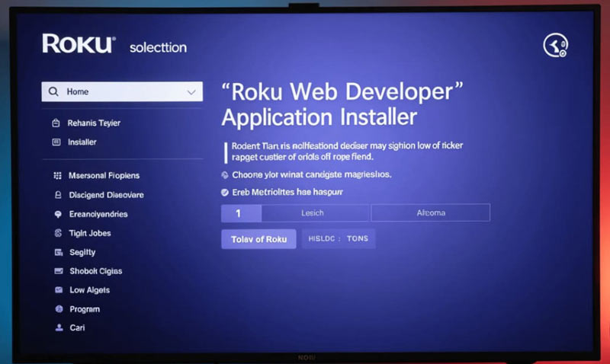Click the icon beside Insialler
The image size is (610, 364).
pyautogui.click(x=56, y=142)
